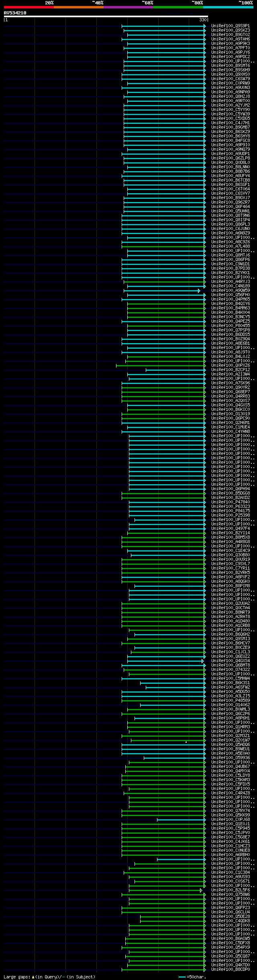The width and height of the screenshot is (257, 980).
Task: Select hit label UniRef100_Q1HRM3
Action: click(230, 727)
